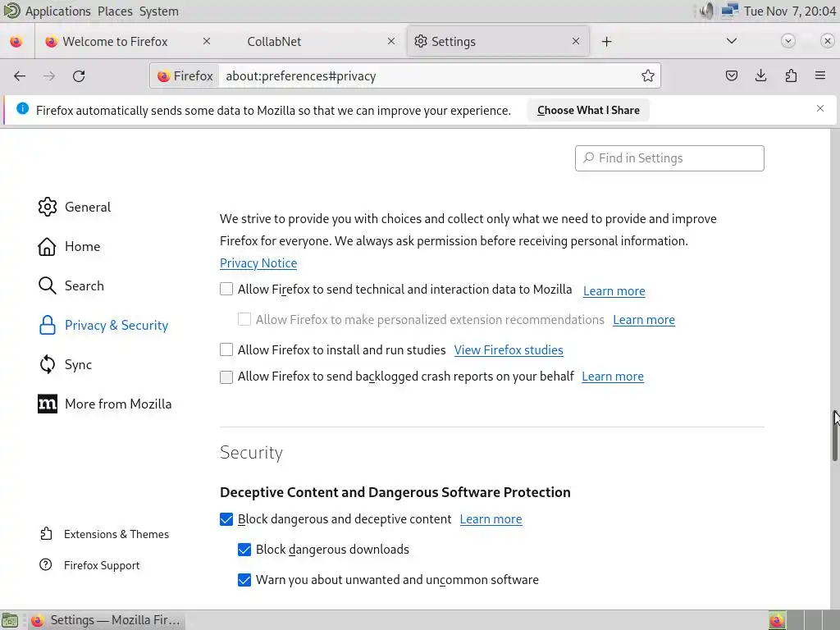The image size is (840, 630).
Task: Go back with the back arrow
Action: coord(20,75)
